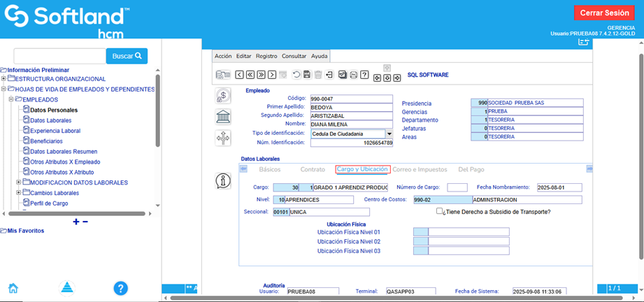
Task: Click the blue pyramid icon
Action: point(66,288)
